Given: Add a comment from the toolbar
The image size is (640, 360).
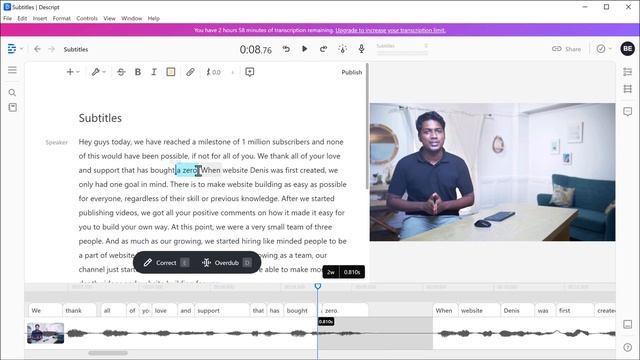Looking at the screenshot, I should tap(249, 72).
